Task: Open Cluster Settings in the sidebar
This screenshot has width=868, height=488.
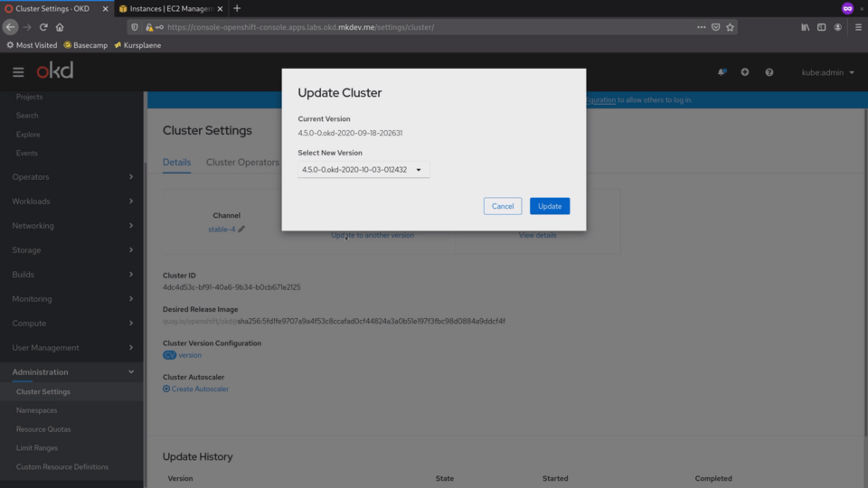Action: tap(43, 391)
